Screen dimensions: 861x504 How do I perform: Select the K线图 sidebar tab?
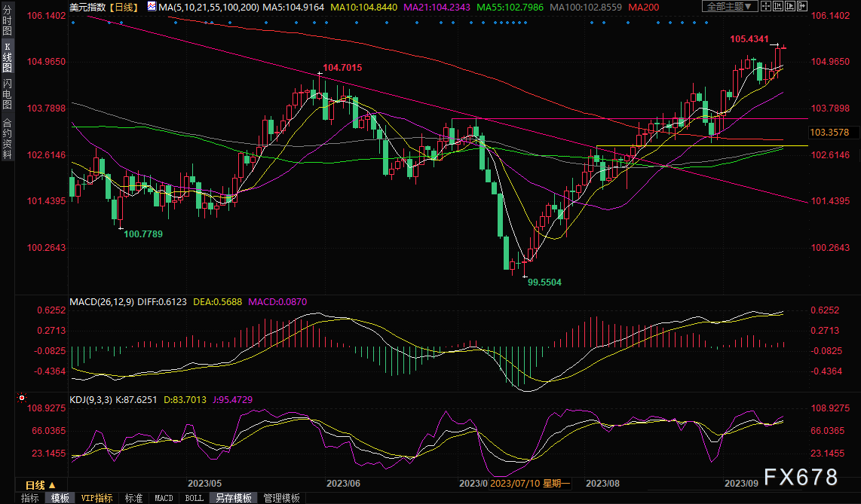(x=7, y=57)
